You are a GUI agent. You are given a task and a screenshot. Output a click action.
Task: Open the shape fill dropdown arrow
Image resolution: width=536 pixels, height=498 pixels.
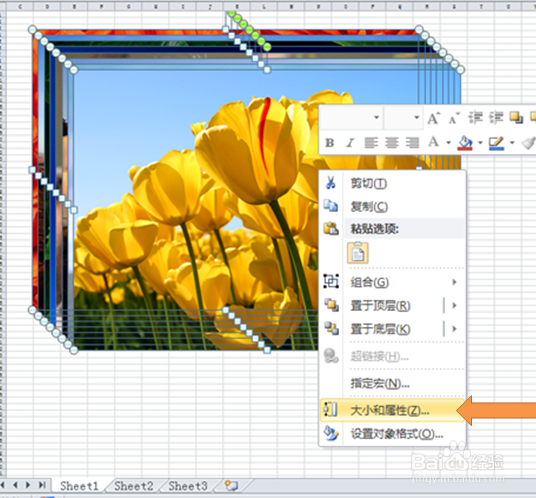pyautogui.click(x=480, y=143)
